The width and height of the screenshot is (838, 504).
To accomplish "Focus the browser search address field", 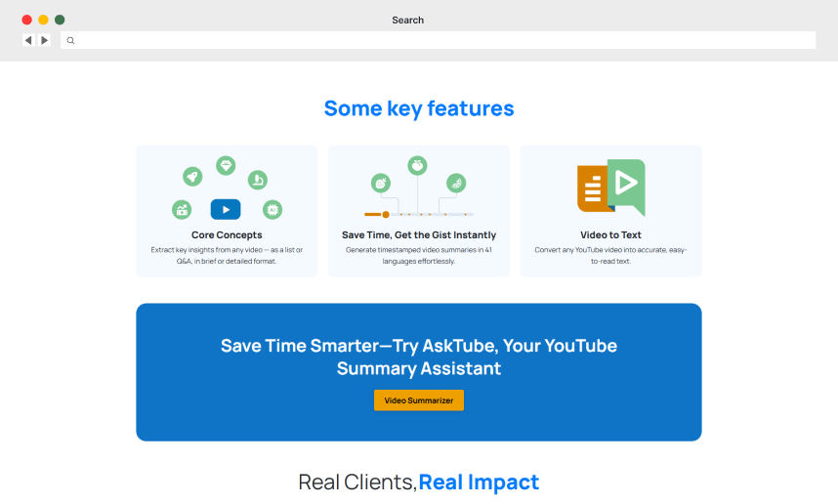I will click(x=440, y=40).
